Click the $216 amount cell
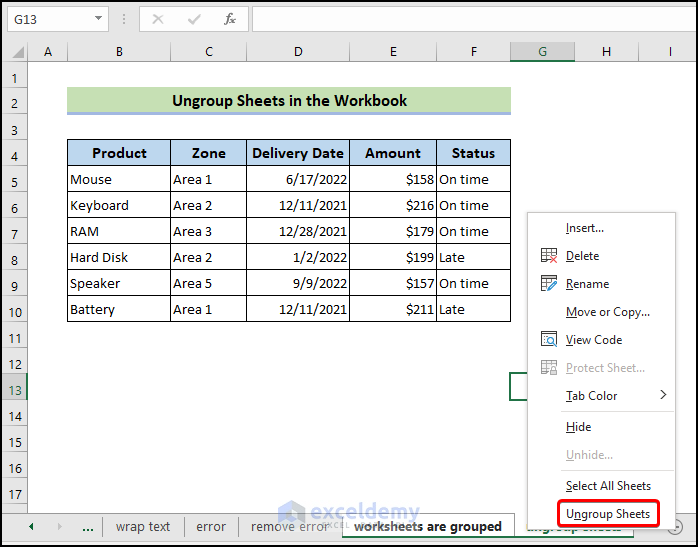This screenshot has height=547, width=698. 393,205
